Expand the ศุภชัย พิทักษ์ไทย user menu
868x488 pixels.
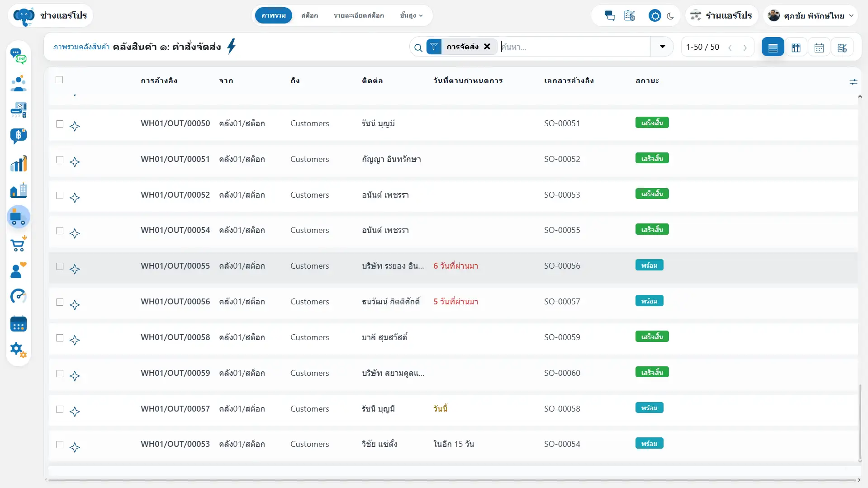click(810, 16)
